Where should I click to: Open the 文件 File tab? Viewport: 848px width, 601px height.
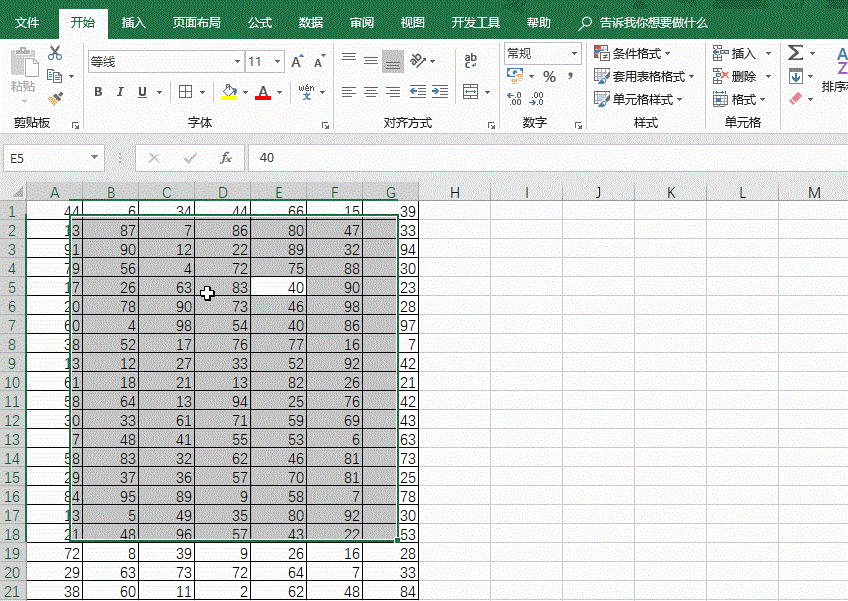click(x=27, y=23)
